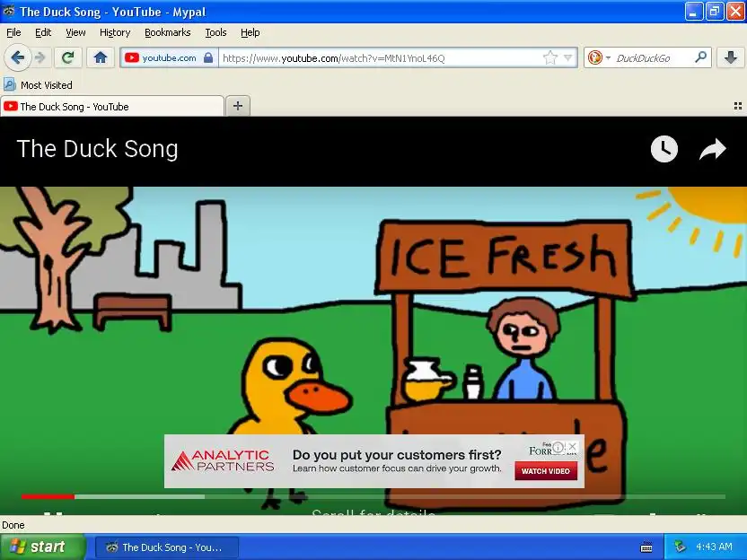Click The Duck Song video title

pyautogui.click(x=97, y=149)
